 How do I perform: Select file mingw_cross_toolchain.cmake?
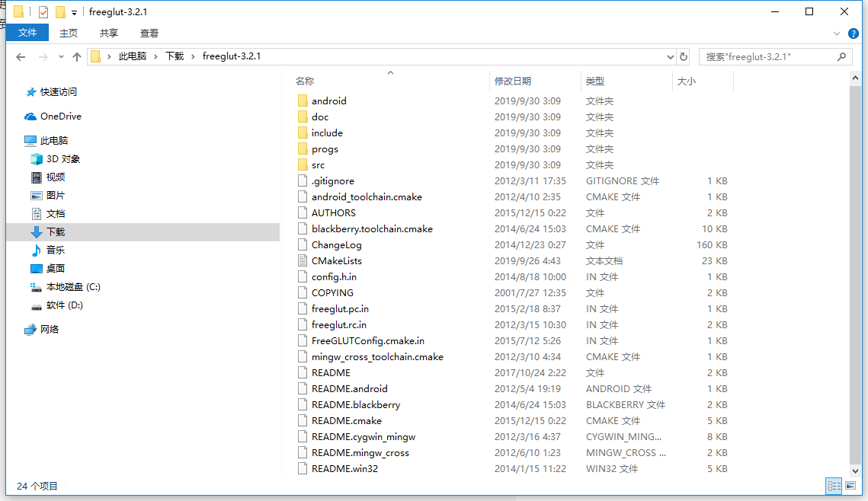tap(377, 356)
